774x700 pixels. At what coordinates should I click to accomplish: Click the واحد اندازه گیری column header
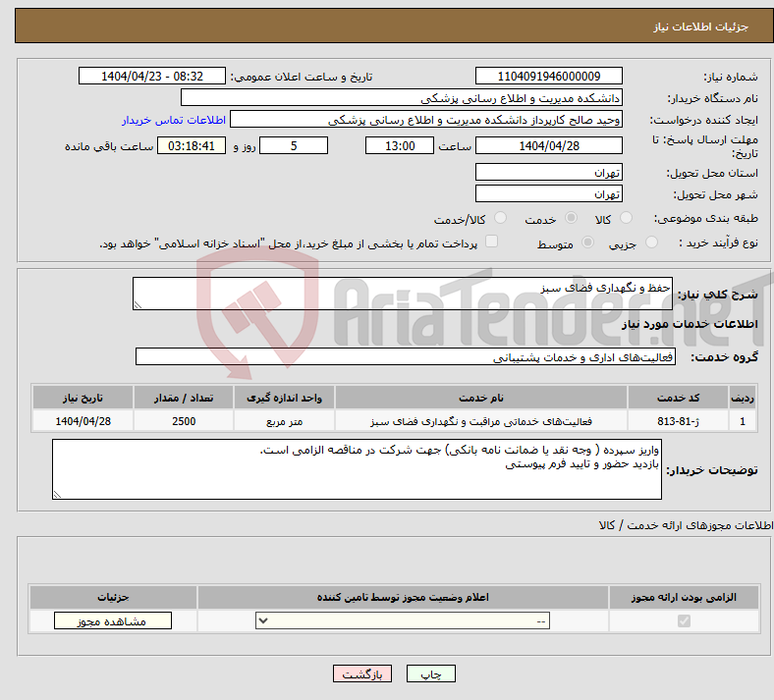coord(284,398)
